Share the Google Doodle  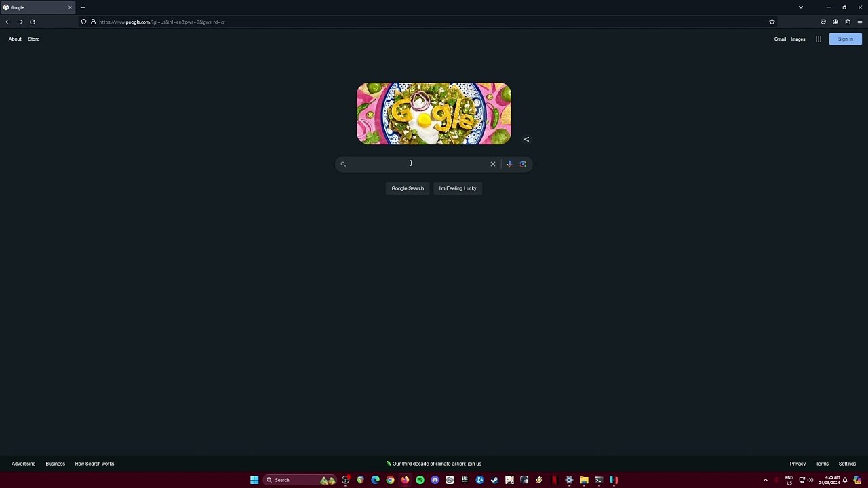pos(526,140)
